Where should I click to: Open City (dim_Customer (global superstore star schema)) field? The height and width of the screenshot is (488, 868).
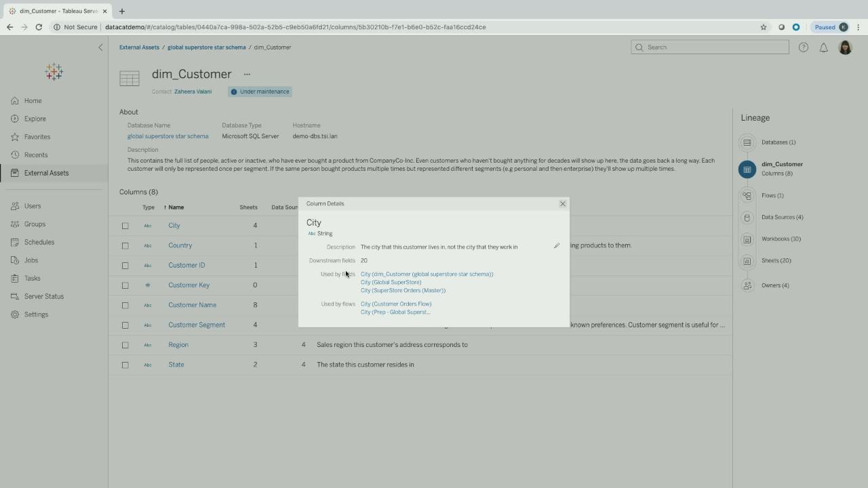pos(427,274)
